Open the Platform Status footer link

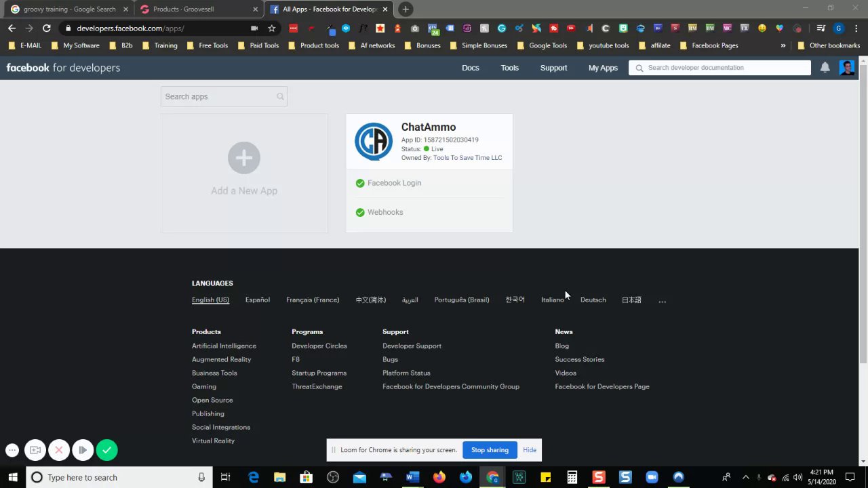[406, 373]
